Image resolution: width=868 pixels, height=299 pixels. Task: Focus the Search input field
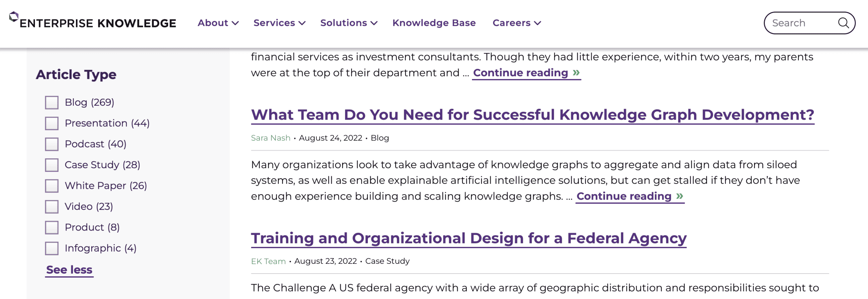point(800,23)
